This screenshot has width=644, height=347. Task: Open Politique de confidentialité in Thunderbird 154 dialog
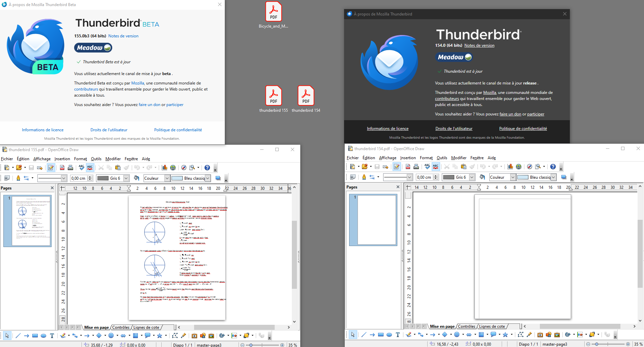coord(523,129)
